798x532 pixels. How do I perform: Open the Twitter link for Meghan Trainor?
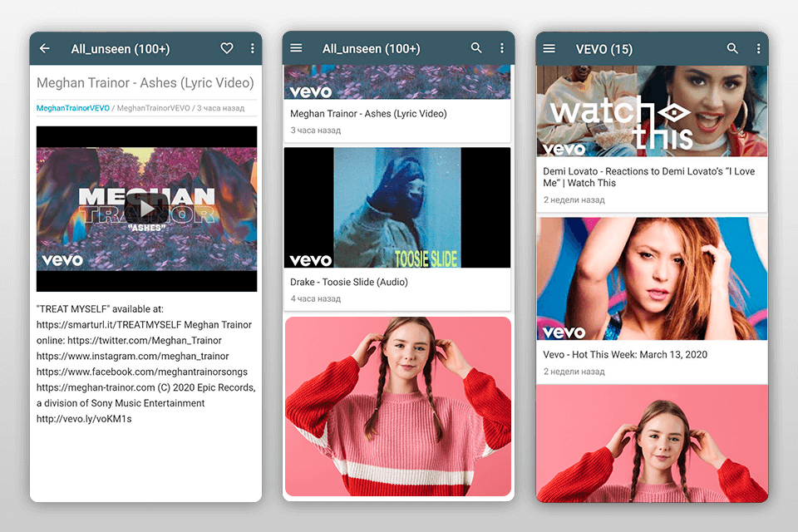(146, 340)
